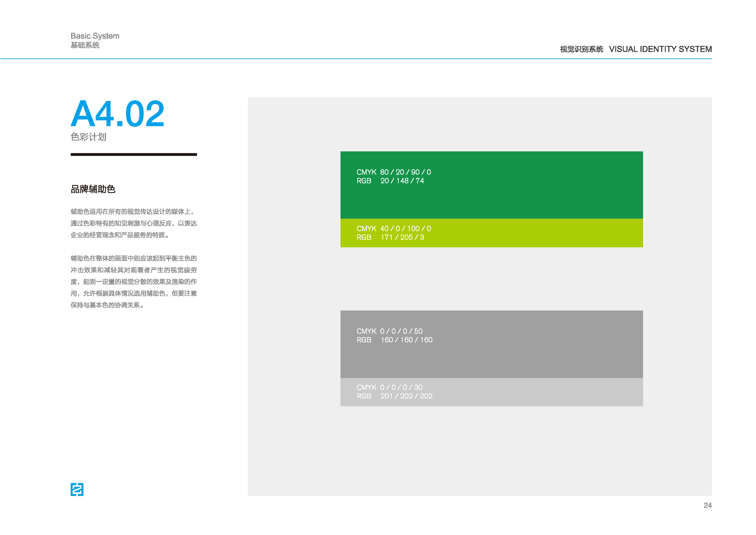Click the 色彩计划 subtitle text

[88, 137]
